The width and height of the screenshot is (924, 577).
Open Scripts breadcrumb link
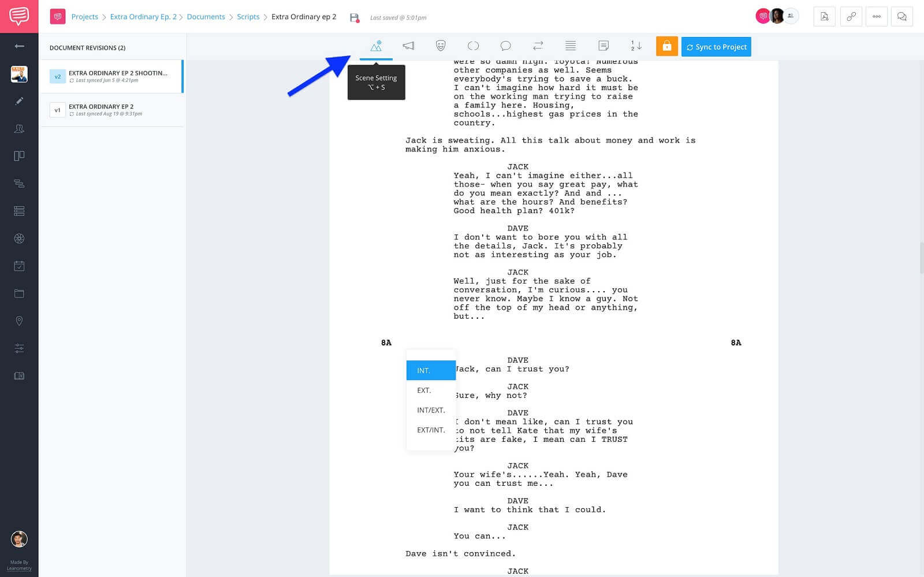coord(248,17)
